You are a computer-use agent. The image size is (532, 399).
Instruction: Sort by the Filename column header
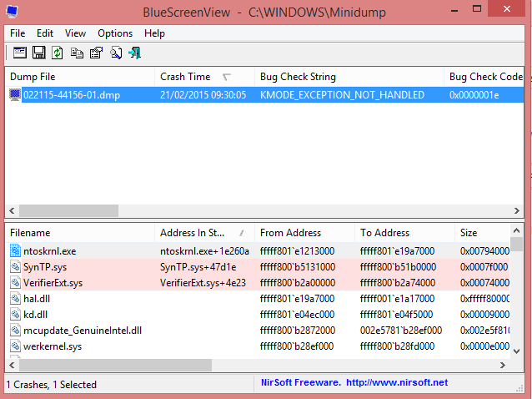click(80, 233)
